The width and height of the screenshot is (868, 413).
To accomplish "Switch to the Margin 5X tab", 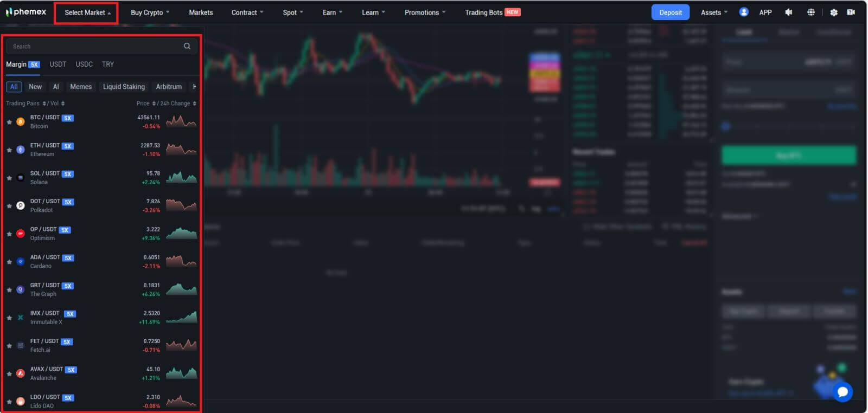I will pos(23,64).
